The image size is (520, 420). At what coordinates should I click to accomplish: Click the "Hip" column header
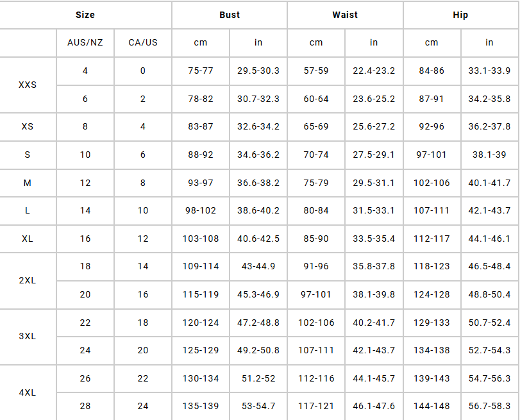pos(460,15)
